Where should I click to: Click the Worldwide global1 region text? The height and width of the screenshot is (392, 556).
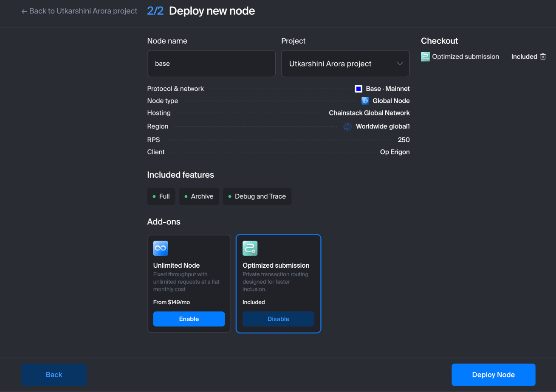coord(383,126)
